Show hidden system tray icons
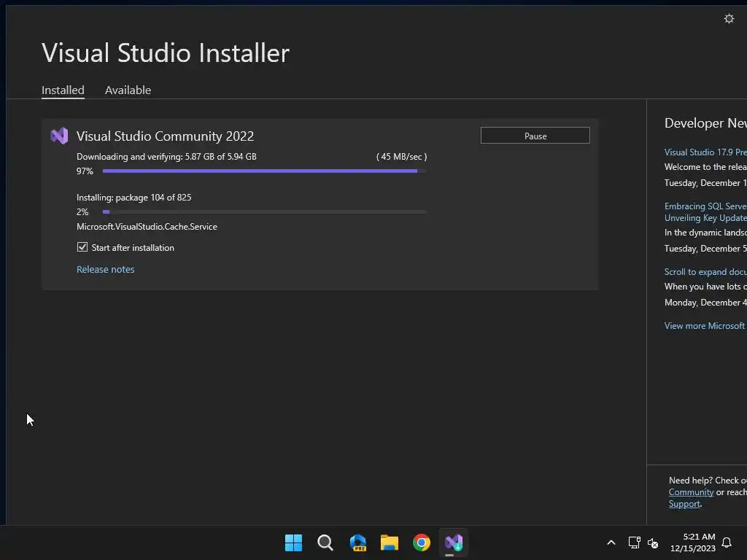Image resolution: width=747 pixels, height=560 pixels. pyautogui.click(x=611, y=542)
